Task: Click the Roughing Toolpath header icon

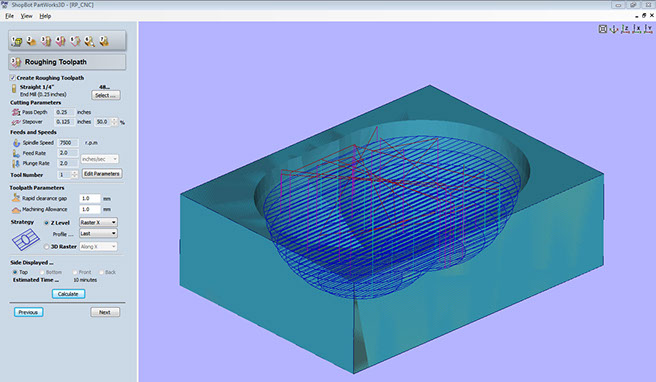Action: (16, 62)
